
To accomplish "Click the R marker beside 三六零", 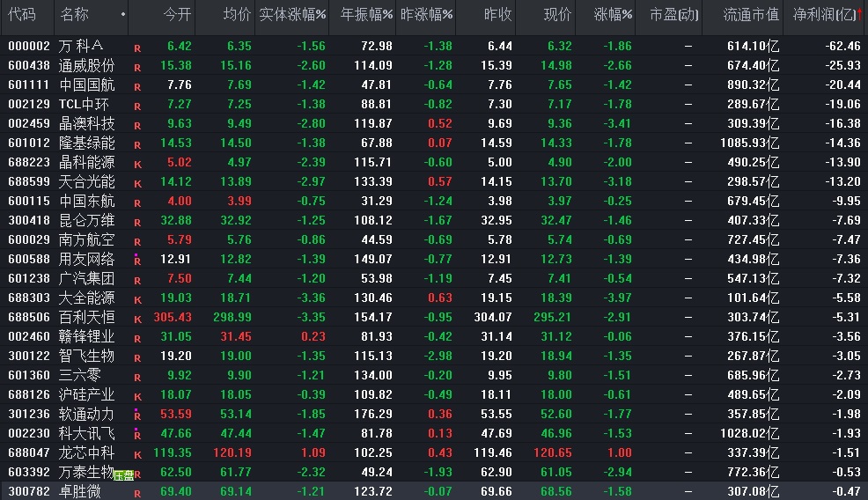I will [137, 379].
